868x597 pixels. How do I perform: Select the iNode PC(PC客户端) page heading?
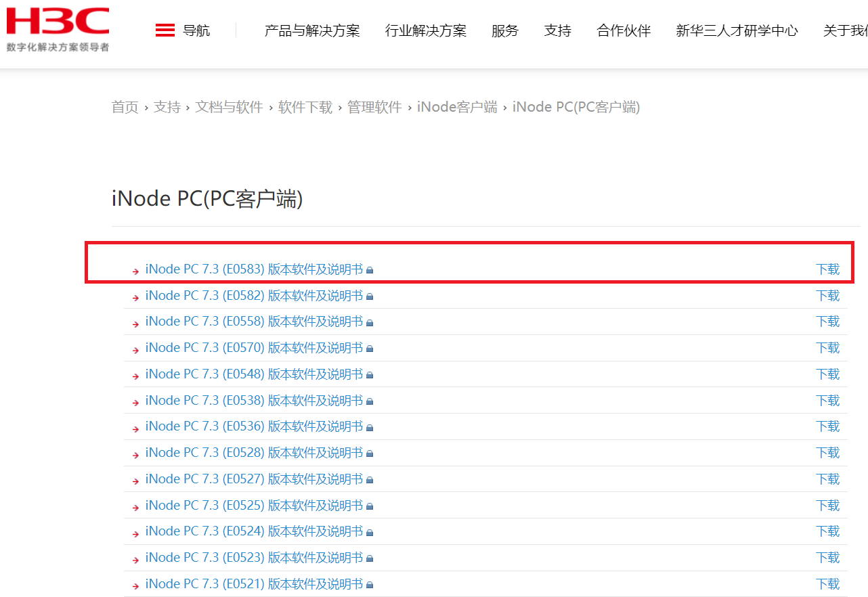207,199
